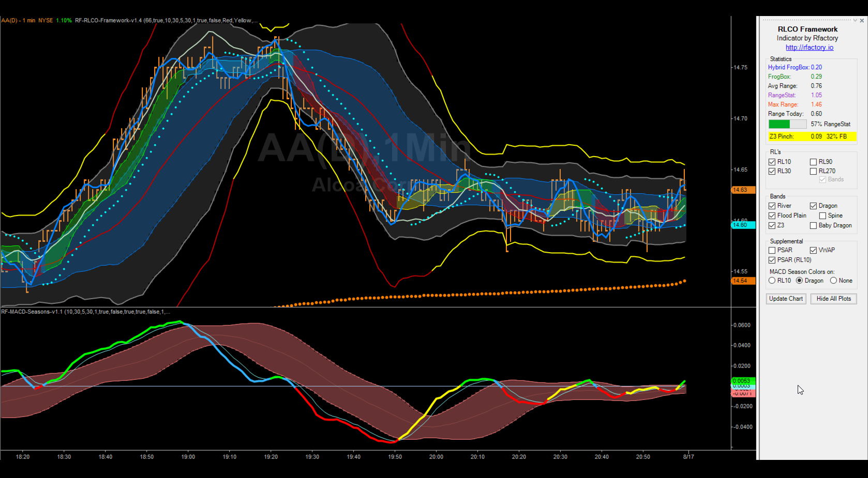
Task: Hide the River band
Action: pos(772,206)
